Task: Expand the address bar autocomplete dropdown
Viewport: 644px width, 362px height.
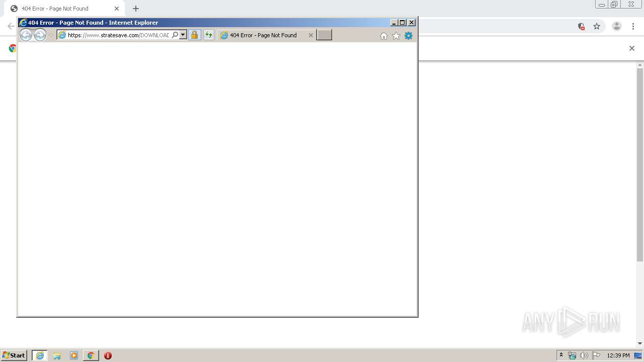Action: tap(183, 35)
